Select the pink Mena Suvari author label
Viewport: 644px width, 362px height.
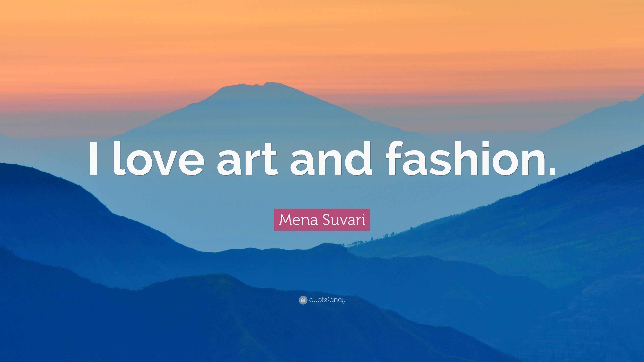coord(322,220)
